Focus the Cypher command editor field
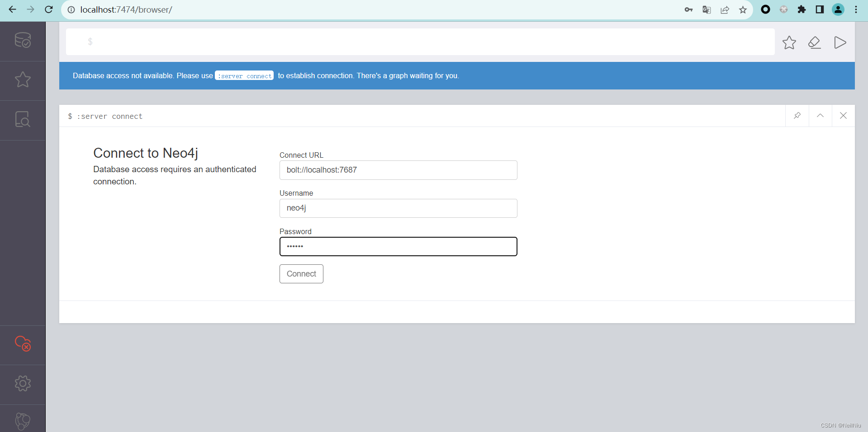The image size is (868, 432). [420, 42]
